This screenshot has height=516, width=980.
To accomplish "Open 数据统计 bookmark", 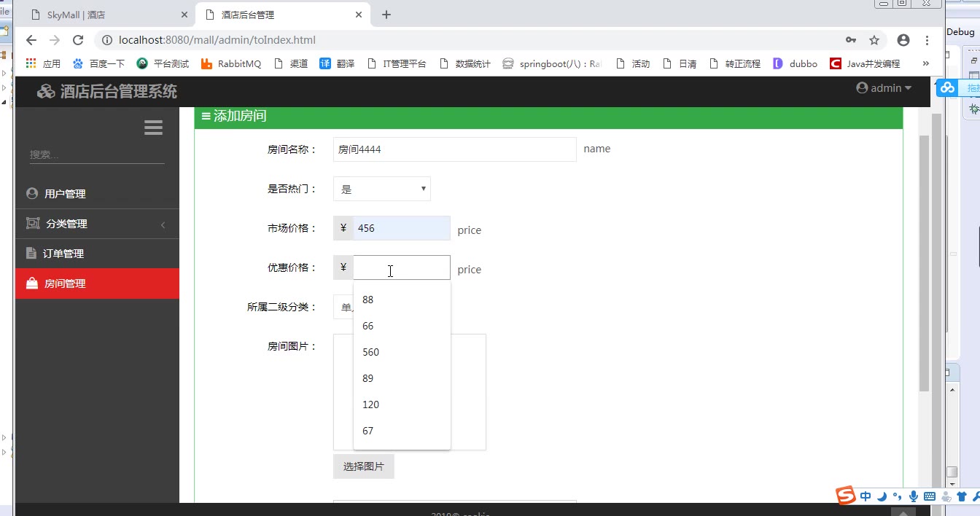I will click(464, 63).
